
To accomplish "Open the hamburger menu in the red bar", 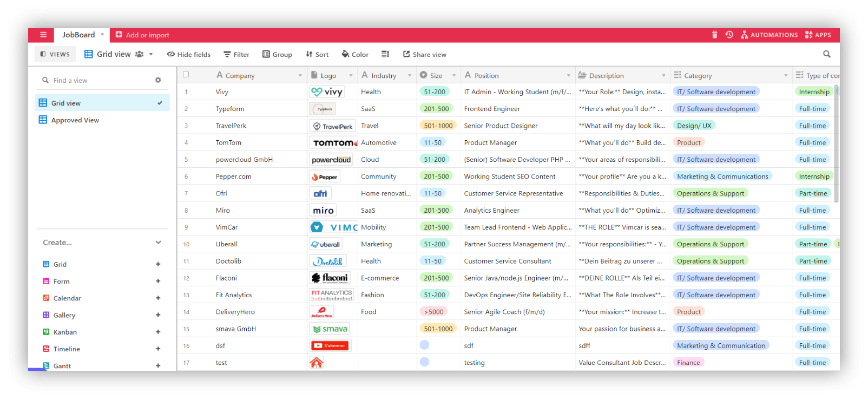I will 43,35.
